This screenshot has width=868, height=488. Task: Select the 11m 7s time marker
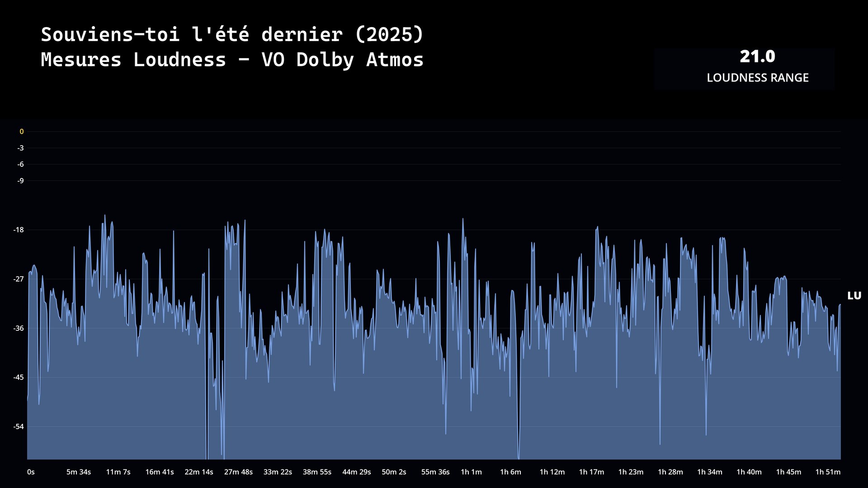[118, 472]
